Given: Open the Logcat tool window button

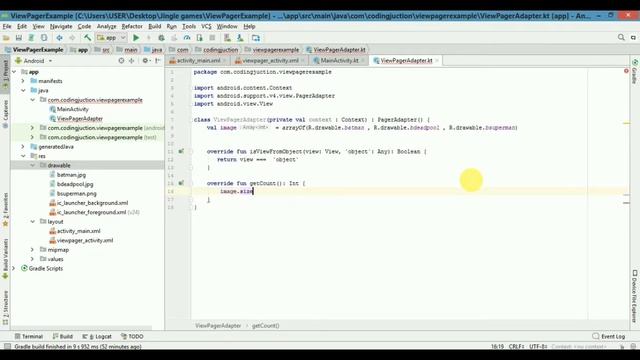Looking at the screenshot, I should pos(97,337).
